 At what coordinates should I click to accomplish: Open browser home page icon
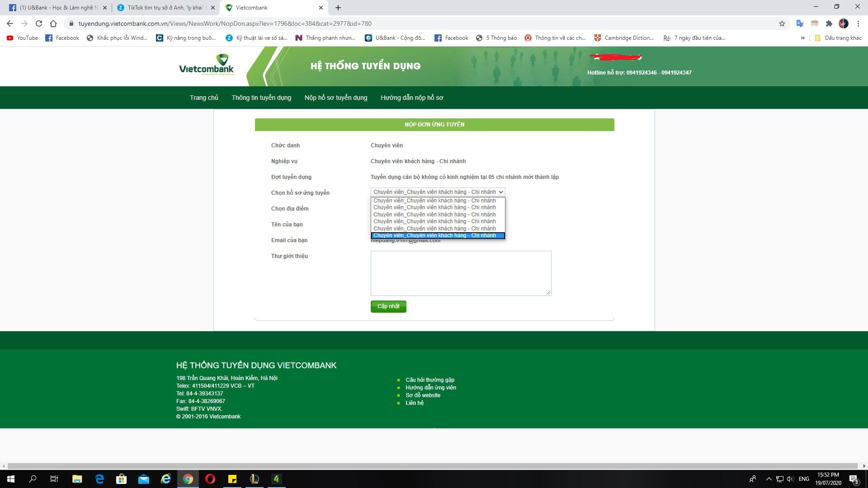coord(53,23)
